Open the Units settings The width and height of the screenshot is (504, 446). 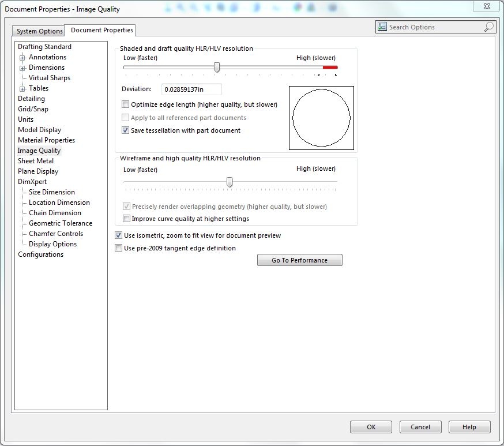pyautogui.click(x=26, y=119)
